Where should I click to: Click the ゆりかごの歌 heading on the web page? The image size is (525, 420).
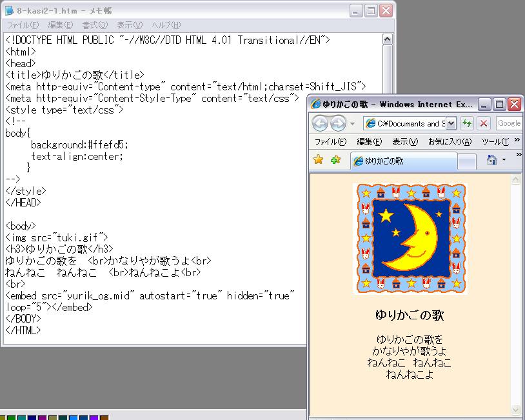point(410,315)
